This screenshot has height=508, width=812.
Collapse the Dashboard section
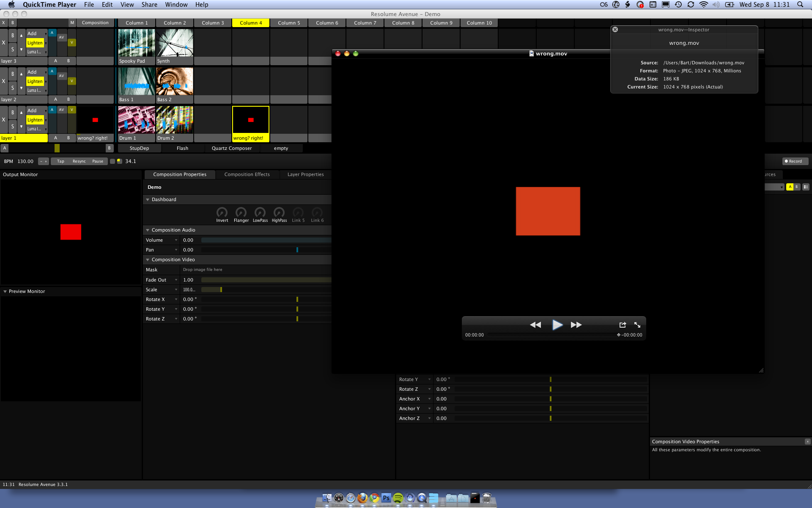pyautogui.click(x=148, y=199)
